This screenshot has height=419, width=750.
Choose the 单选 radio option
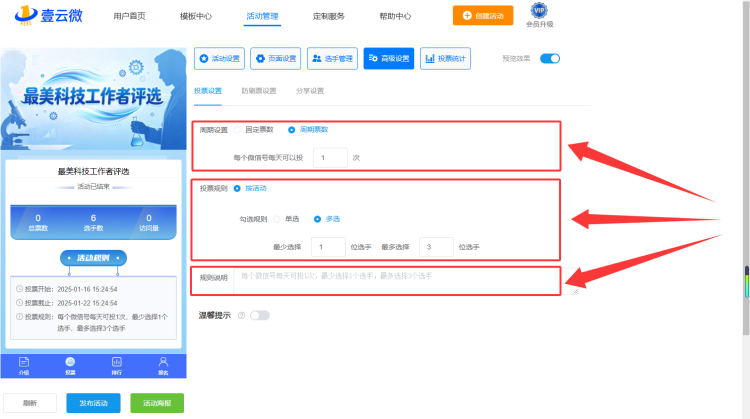click(x=276, y=219)
